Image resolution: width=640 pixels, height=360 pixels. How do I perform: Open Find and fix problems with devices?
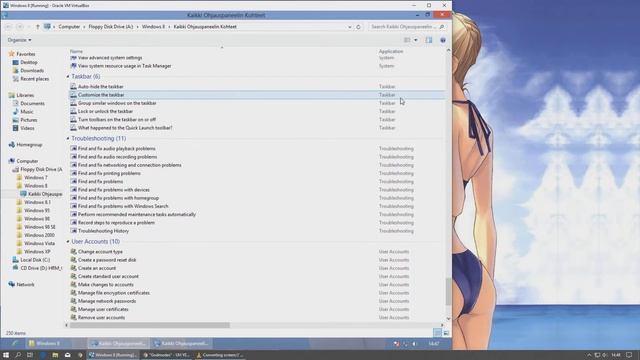point(114,190)
